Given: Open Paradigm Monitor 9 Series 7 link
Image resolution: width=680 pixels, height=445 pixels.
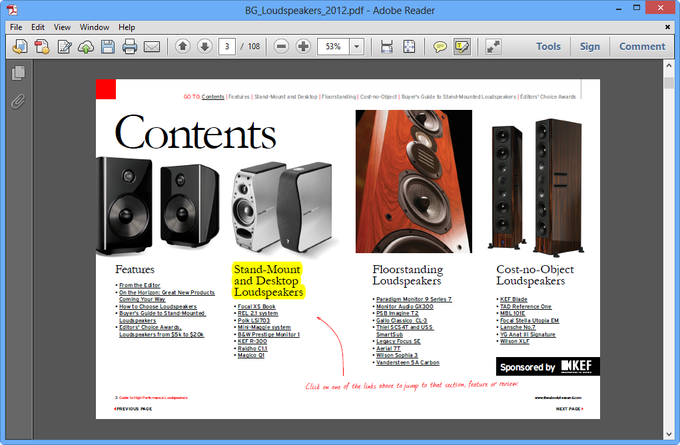Looking at the screenshot, I should click(x=414, y=299).
